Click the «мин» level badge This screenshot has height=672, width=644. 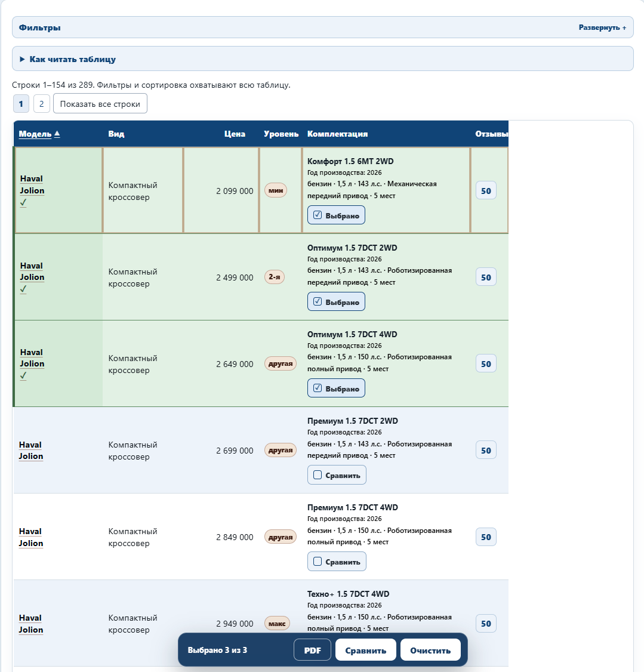point(276,190)
